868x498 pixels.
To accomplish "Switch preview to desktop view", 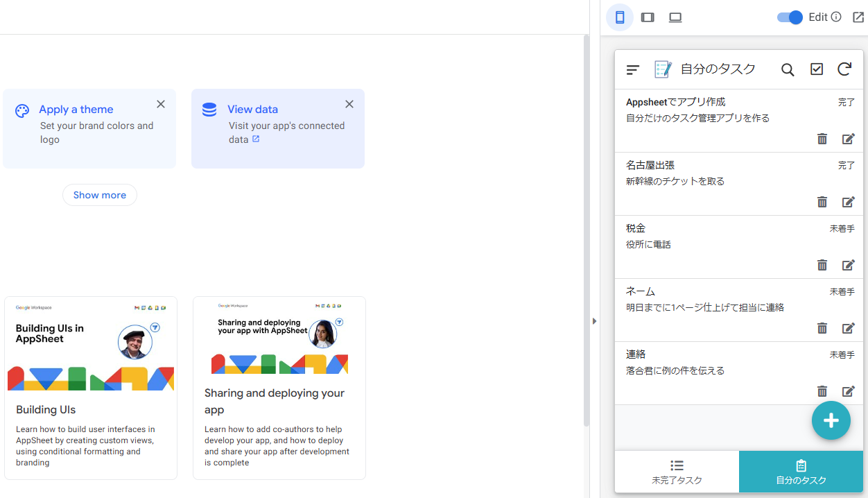I will pos(675,17).
